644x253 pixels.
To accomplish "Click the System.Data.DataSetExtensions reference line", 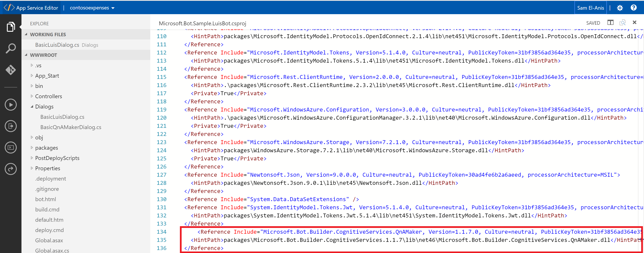I will pos(272,199).
